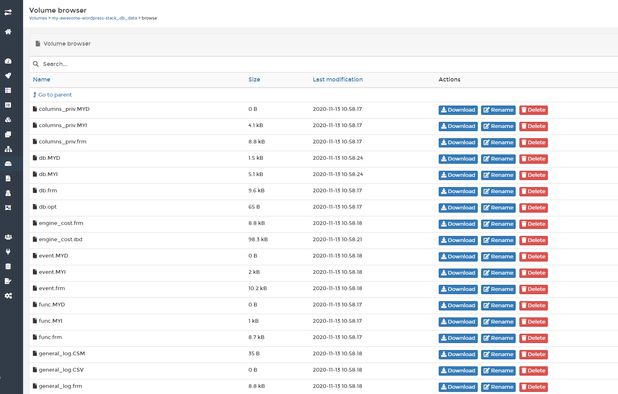Sort files by Size column
This screenshot has height=394, width=618.
[254, 80]
